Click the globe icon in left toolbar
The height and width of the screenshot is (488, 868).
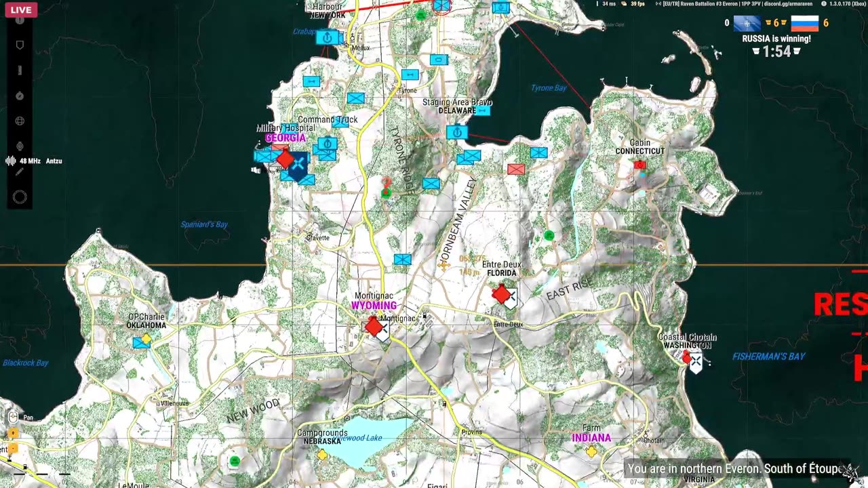point(20,121)
